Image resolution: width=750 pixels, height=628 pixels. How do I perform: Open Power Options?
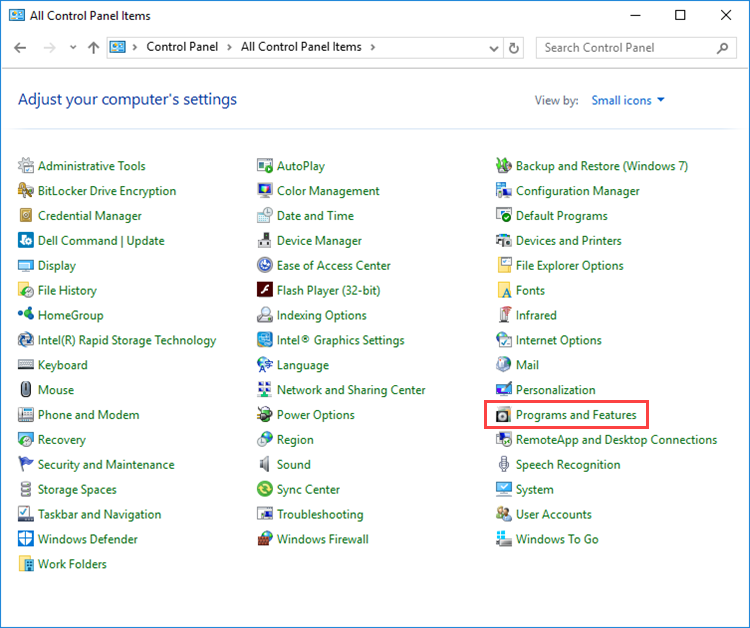click(315, 415)
